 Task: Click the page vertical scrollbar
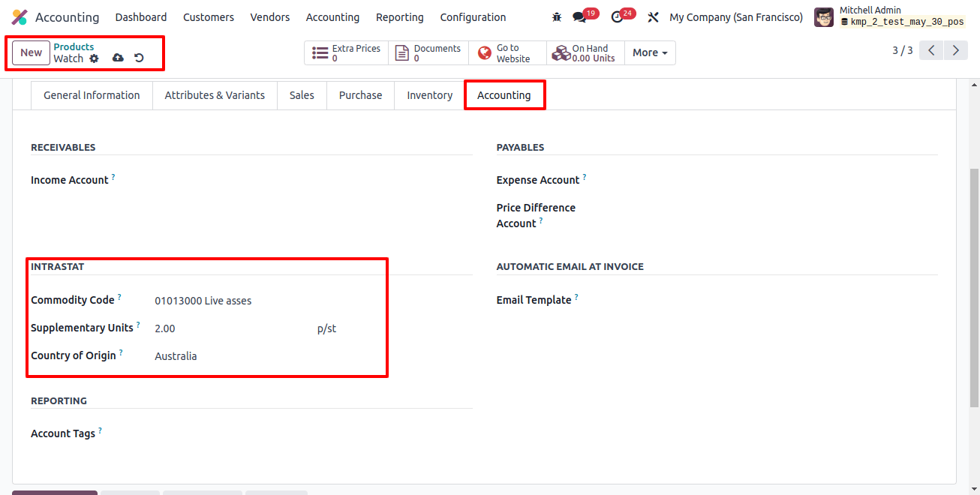pyautogui.click(x=975, y=288)
